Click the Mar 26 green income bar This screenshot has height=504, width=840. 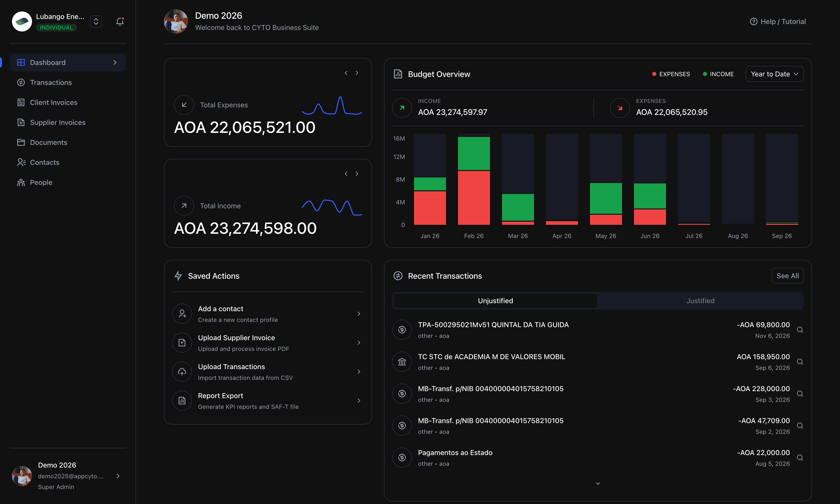(518, 208)
